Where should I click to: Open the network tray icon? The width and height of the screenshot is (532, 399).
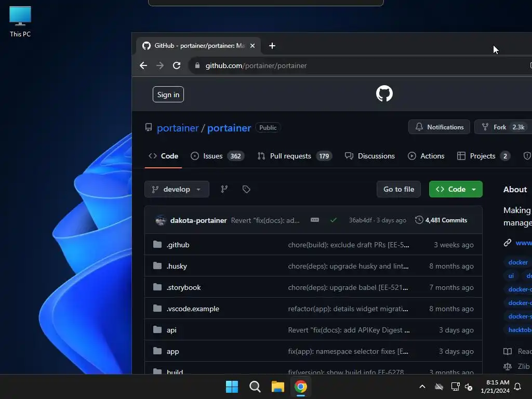coord(455,387)
